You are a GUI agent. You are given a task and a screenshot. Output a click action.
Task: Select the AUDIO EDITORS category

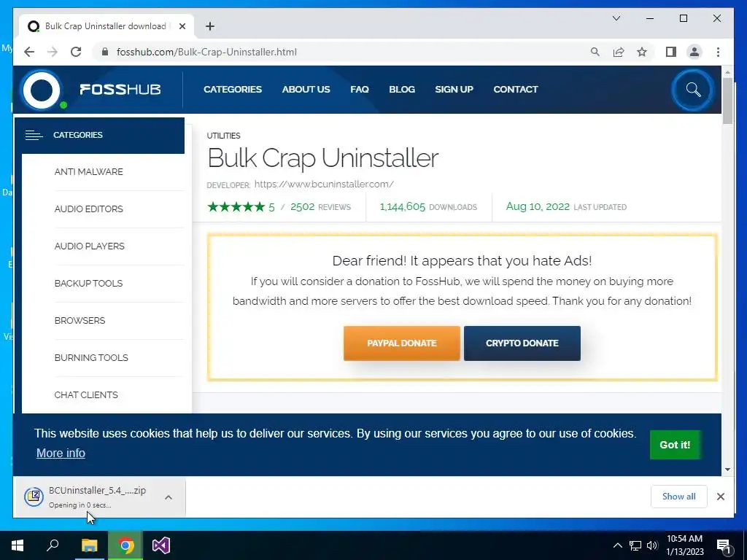click(x=88, y=209)
